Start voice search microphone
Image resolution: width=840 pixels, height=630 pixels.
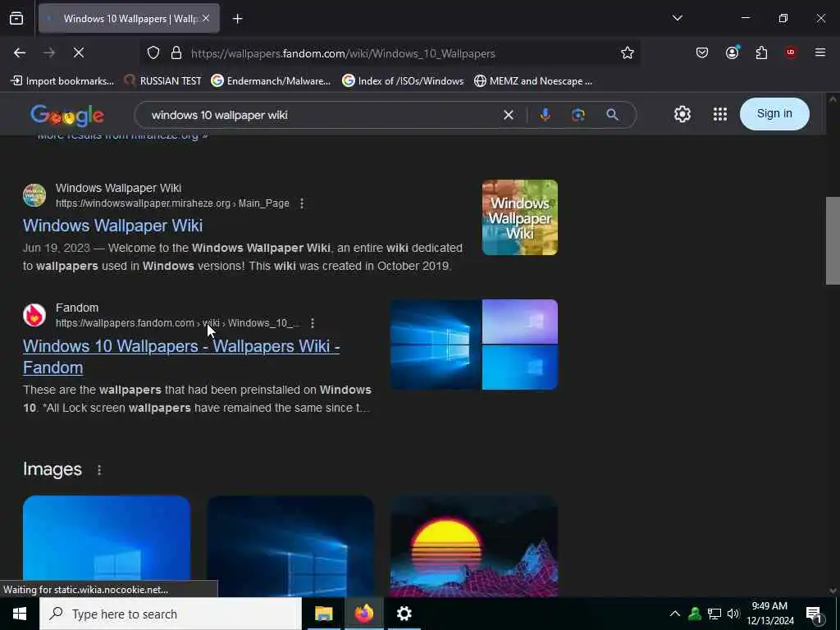(545, 115)
